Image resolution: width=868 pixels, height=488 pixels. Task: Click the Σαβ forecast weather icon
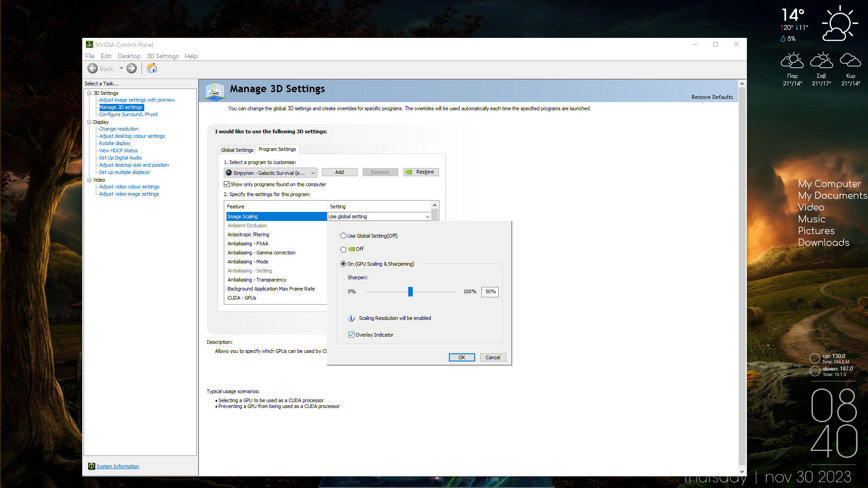coord(821,61)
